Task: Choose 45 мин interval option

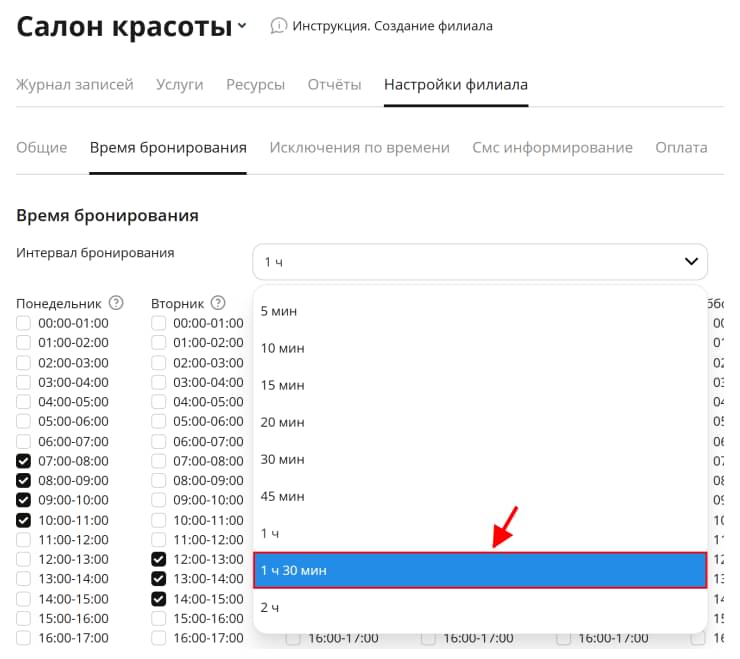Action: [480, 497]
